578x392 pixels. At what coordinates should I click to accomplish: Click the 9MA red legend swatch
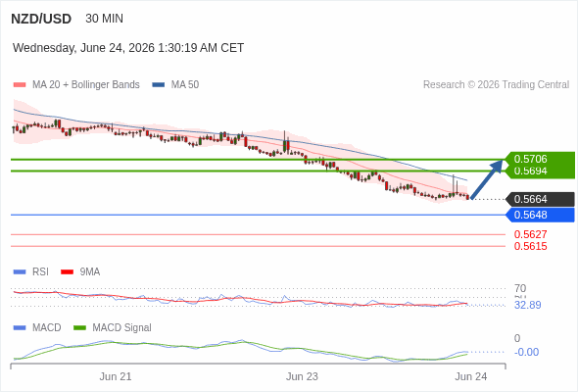[x=67, y=272]
